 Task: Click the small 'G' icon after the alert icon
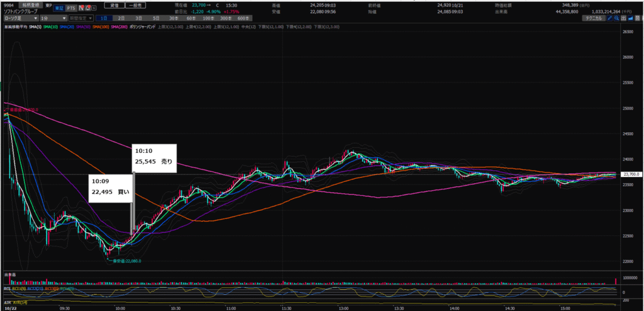tap(94, 9)
